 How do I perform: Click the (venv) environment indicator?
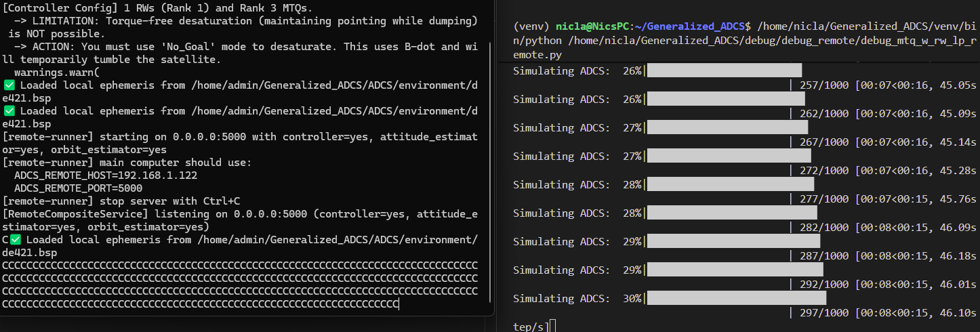tap(531, 26)
